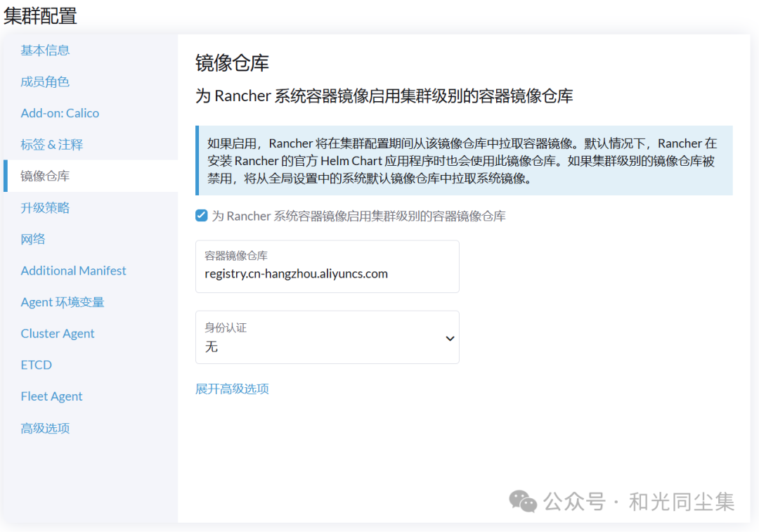Select the Cluster Agent tab
The height and width of the screenshot is (532, 759).
58,334
